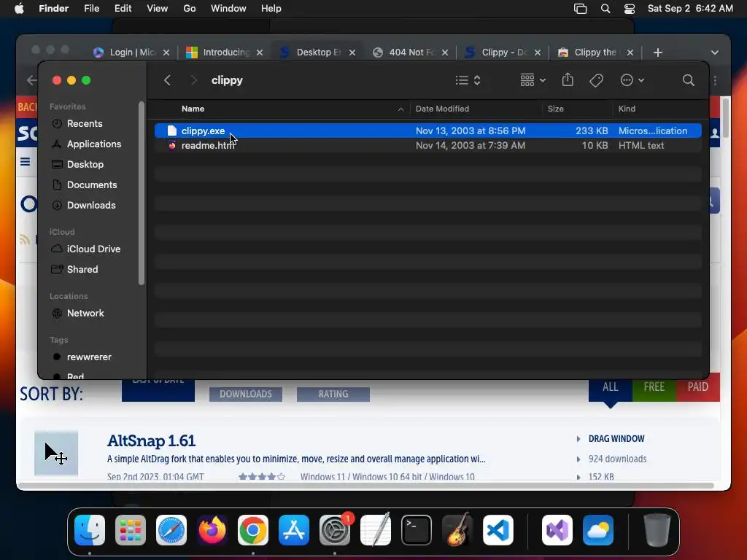
Task: Open the Finder menu
Action: point(53,9)
